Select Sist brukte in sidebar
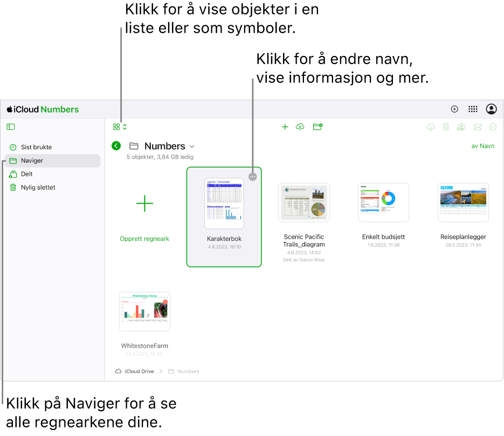Image resolution: width=504 pixels, height=436 pixels. click(x=52, y=147)
